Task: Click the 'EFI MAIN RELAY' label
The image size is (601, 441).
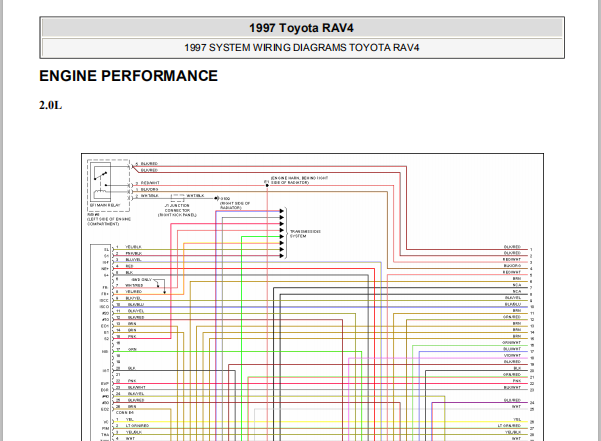Action: [105, 205]
